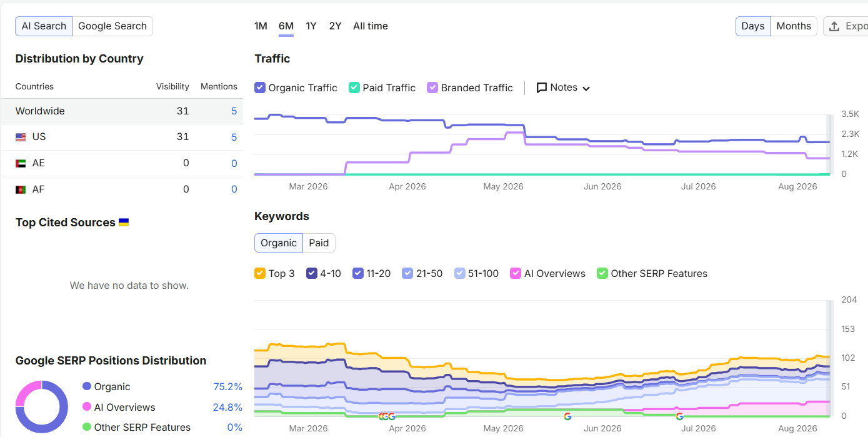Uncheck the Organic Traffic checkbox

260,88
